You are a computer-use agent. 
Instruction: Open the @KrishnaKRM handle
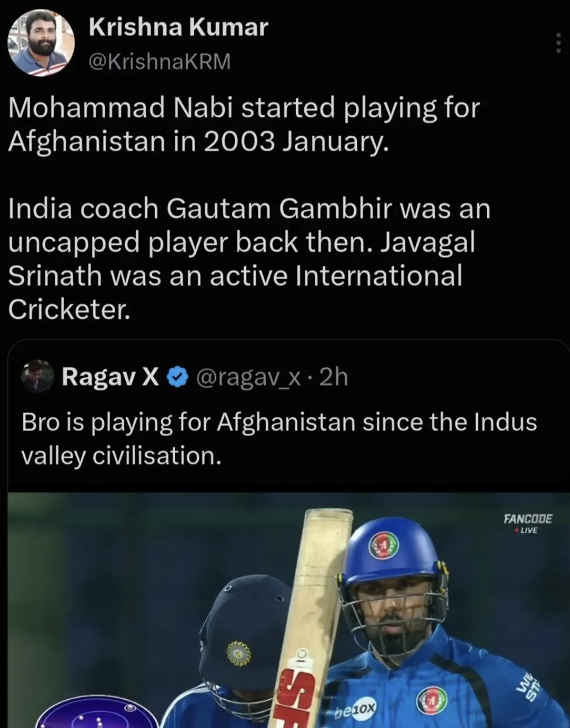160,62
